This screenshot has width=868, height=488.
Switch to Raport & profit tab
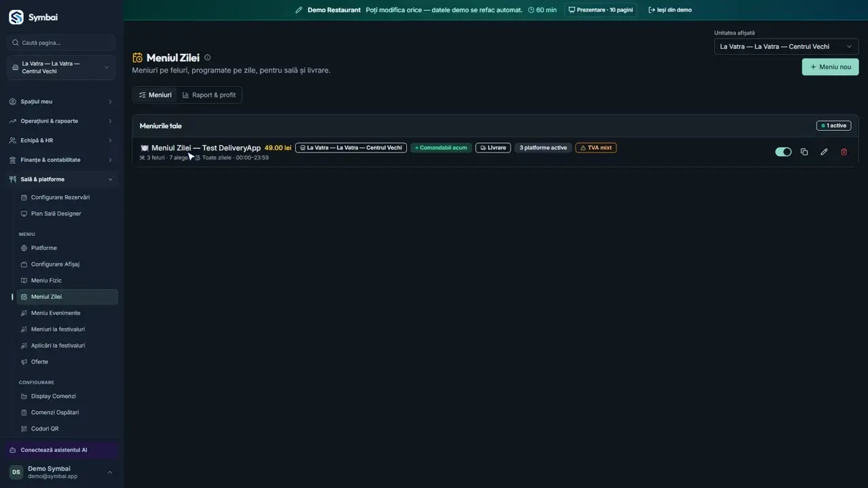pos(209,95)
